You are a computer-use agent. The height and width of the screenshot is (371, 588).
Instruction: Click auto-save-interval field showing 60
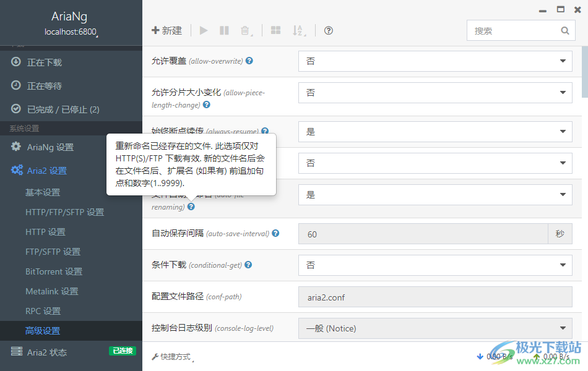[x=423, y=234]
